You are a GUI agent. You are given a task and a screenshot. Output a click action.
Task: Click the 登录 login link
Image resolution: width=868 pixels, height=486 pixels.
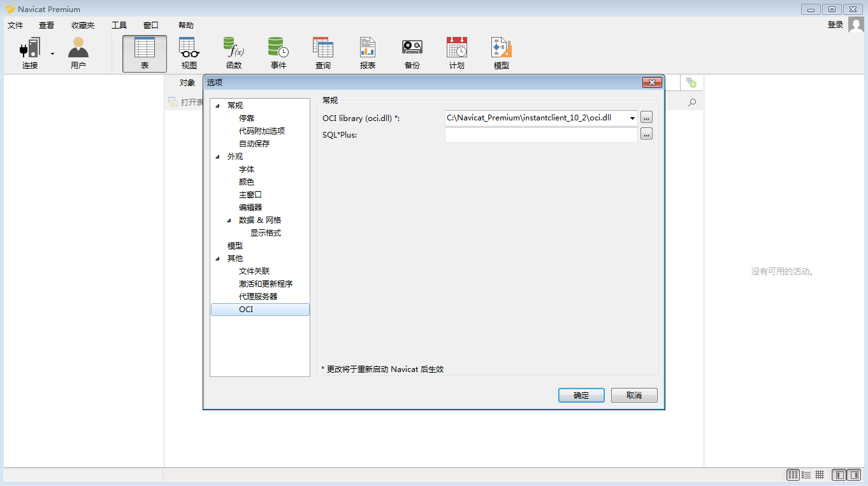835,25
